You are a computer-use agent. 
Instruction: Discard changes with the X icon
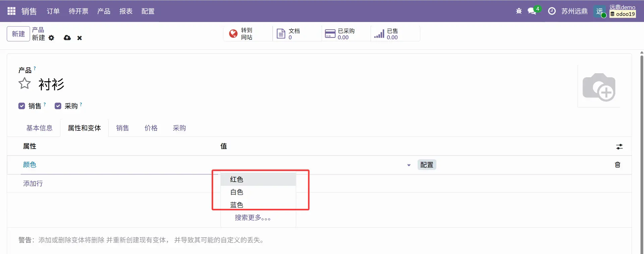(x=79, y=38)
